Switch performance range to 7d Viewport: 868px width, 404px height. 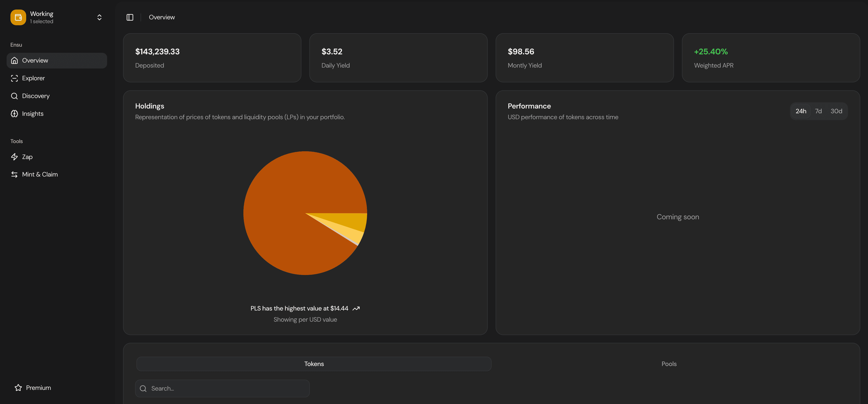(x=818, y=111)
